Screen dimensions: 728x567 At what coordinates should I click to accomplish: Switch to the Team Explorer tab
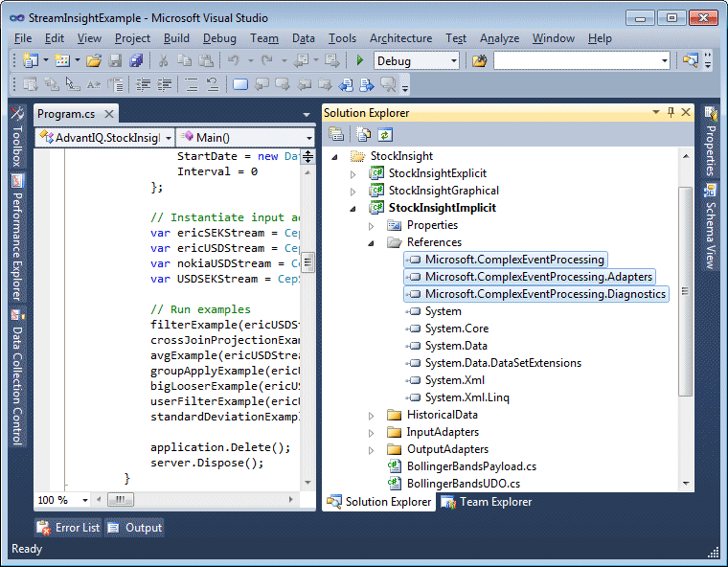pyautogui.click(x=486, y=502)
